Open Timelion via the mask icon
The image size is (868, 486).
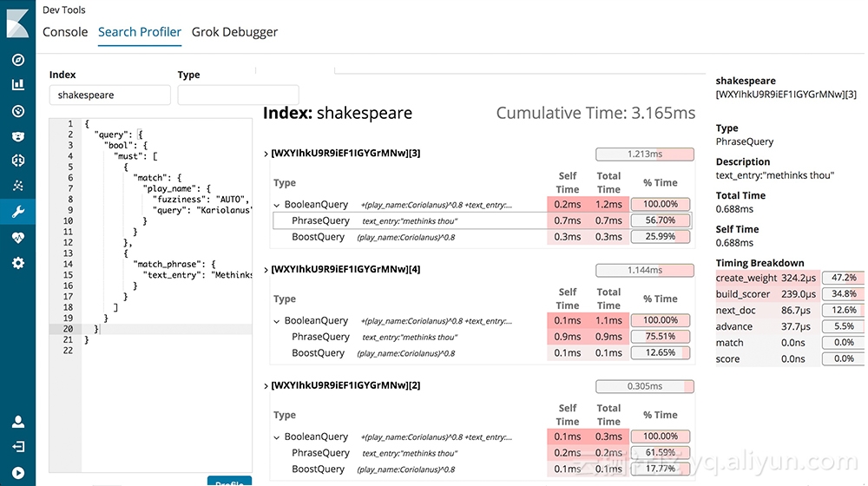tap(17, 136)
